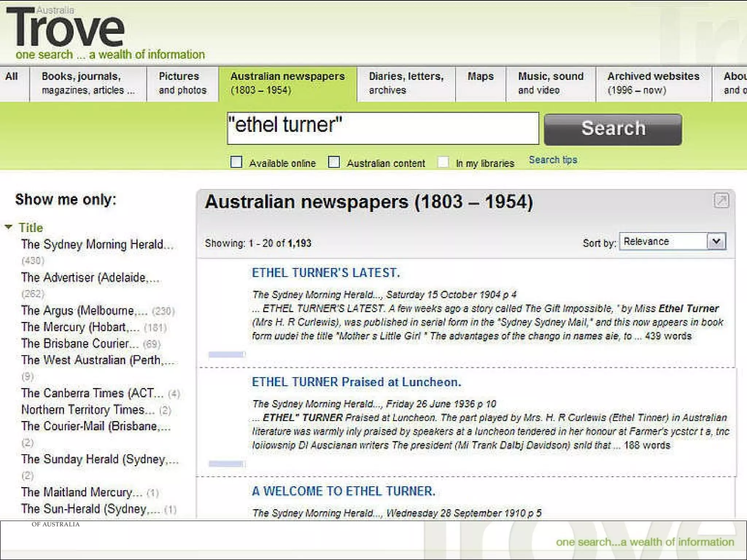Enable Available online checkbox
The image size is (747, 560).
[236, 162]
